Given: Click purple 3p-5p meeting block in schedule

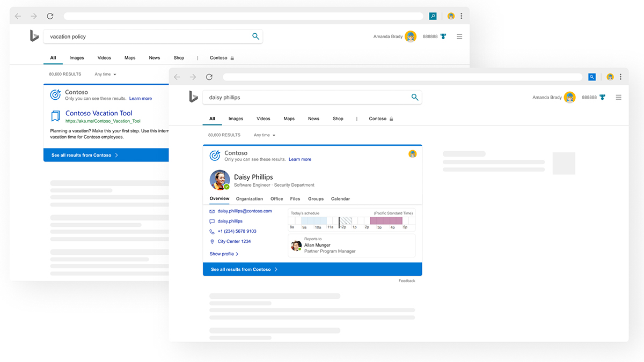Looking at the screenshot, I should pos(386,220).
